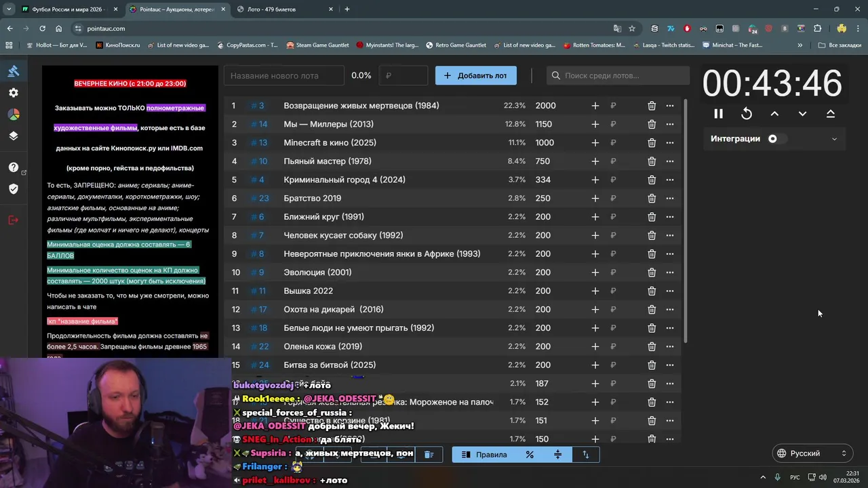Subtract time with the down chevron
The image size is (868, 488).
[802, 114]
